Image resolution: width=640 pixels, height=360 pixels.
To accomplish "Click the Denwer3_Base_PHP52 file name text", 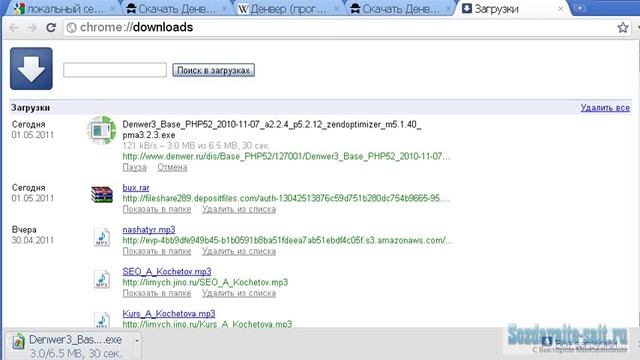I will (272, 130).
